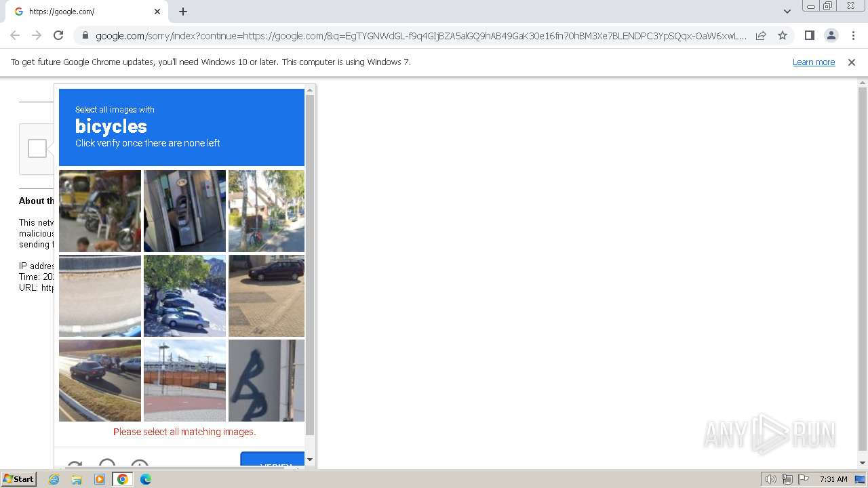Select the tile with a dark car on brick paving
The image size is (868, 488).
click(267, 296)
